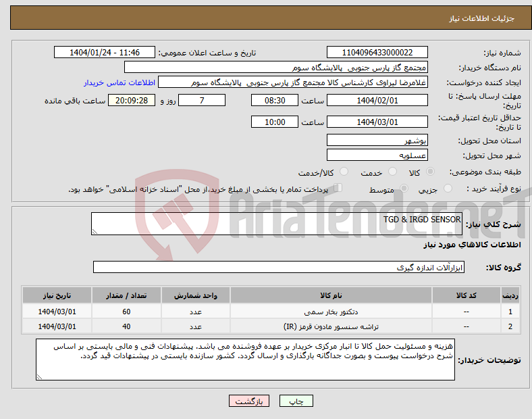
Task: Click the unit عدد in row 1
Action: [x=196, y=312]
